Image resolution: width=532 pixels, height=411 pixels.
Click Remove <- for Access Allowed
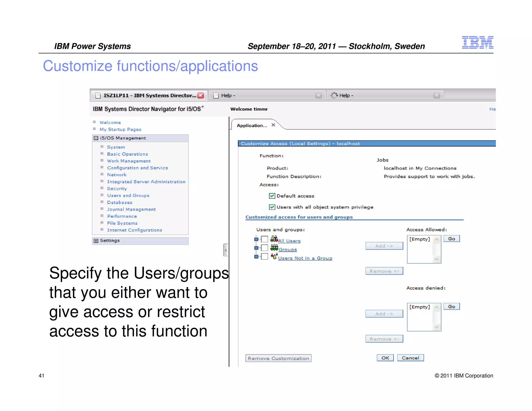pyautogui.click(x=384, y=271)
